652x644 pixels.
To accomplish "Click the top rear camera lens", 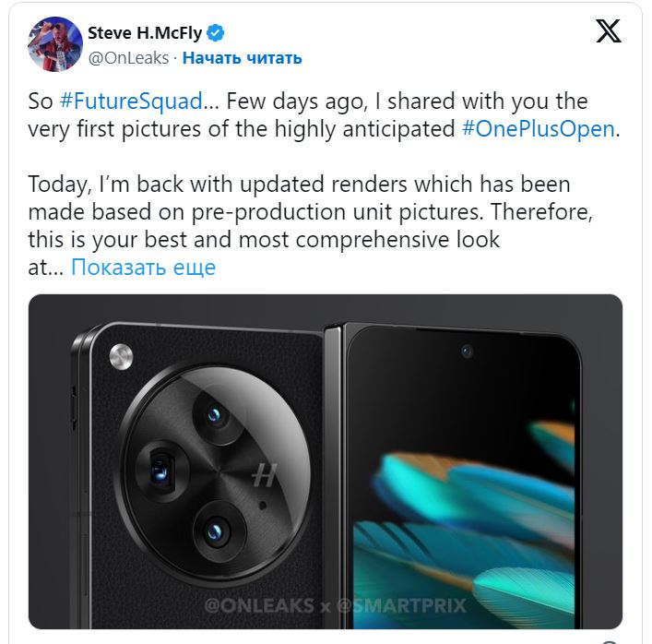I will pyautogui.click(x=216, y=415).
